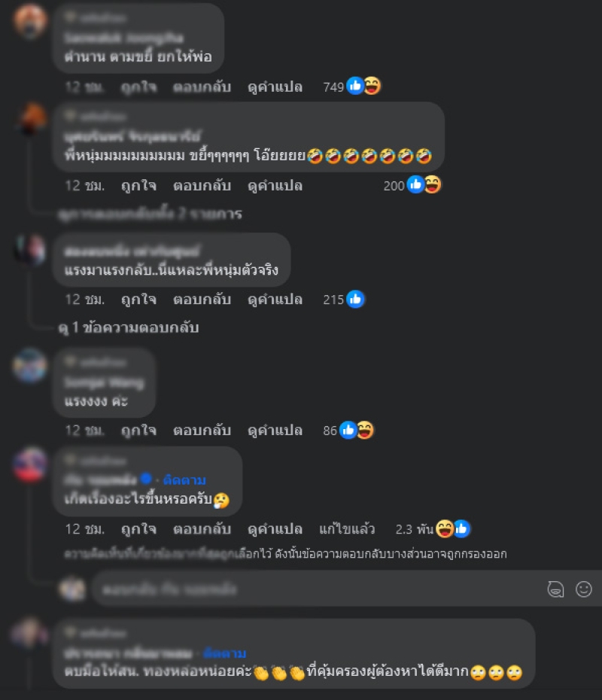The image size is (602, 700).
Task: Click the laughing reaction icon beside 86
Action: coord(366,431)
